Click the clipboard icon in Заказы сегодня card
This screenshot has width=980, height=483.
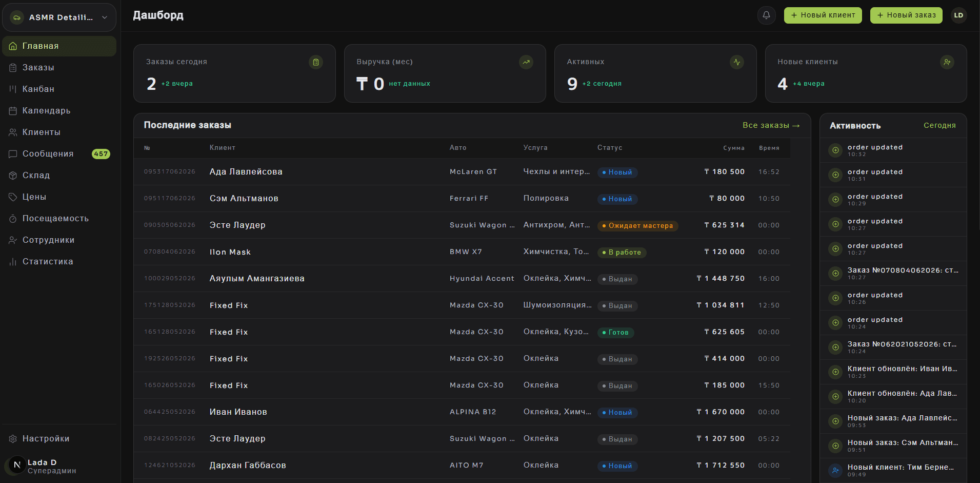coord(316,62)
